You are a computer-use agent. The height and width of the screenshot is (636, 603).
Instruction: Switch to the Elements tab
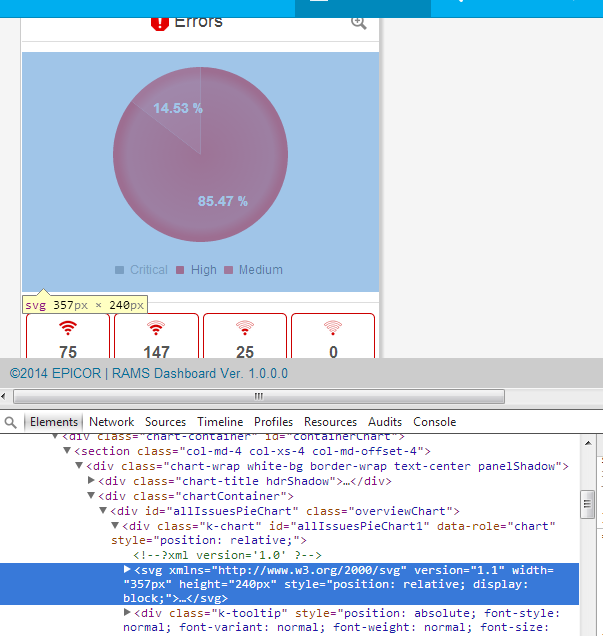[x=54, y=422]
